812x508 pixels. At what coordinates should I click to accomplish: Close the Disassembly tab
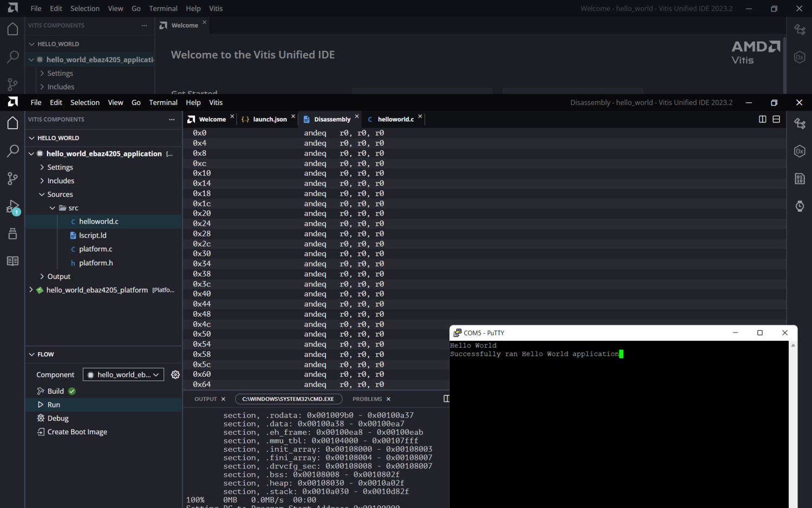[357, 116]
